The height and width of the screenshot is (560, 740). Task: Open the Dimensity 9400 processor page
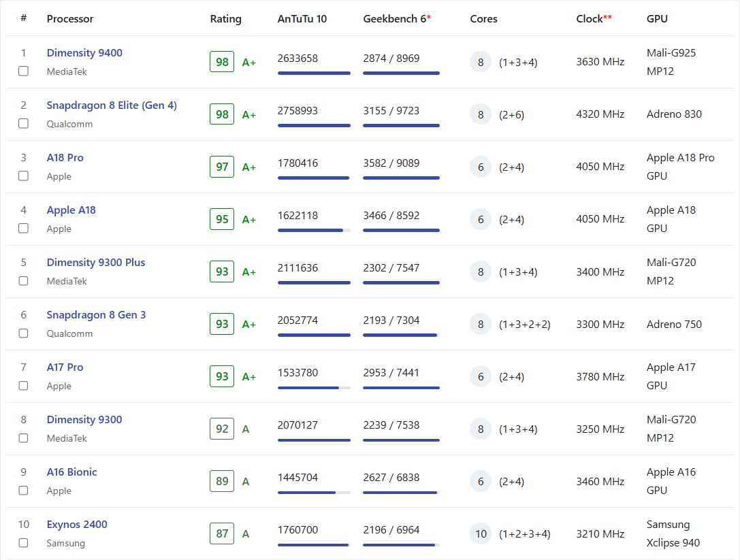pyautogui.click(x=84, y=53)
